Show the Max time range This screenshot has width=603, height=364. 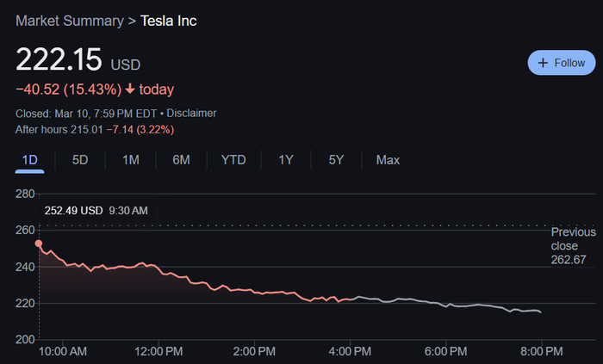(x=388, y=160)
